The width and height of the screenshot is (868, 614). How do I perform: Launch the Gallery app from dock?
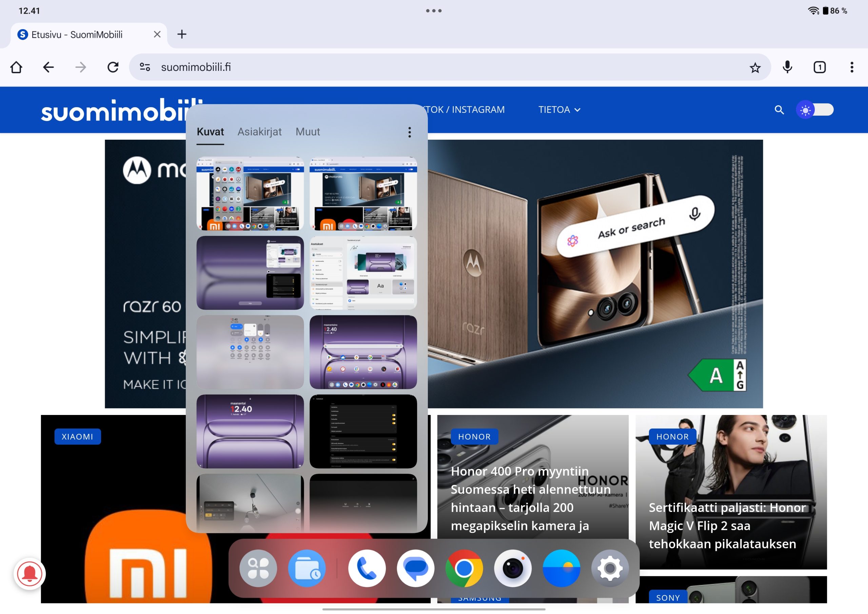tap(561, 568)
